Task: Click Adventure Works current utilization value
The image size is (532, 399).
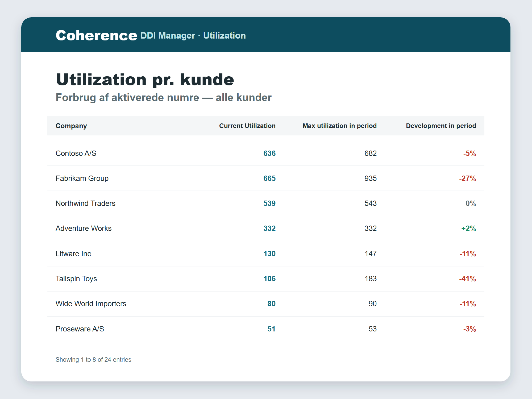Action: click(269, 228)
